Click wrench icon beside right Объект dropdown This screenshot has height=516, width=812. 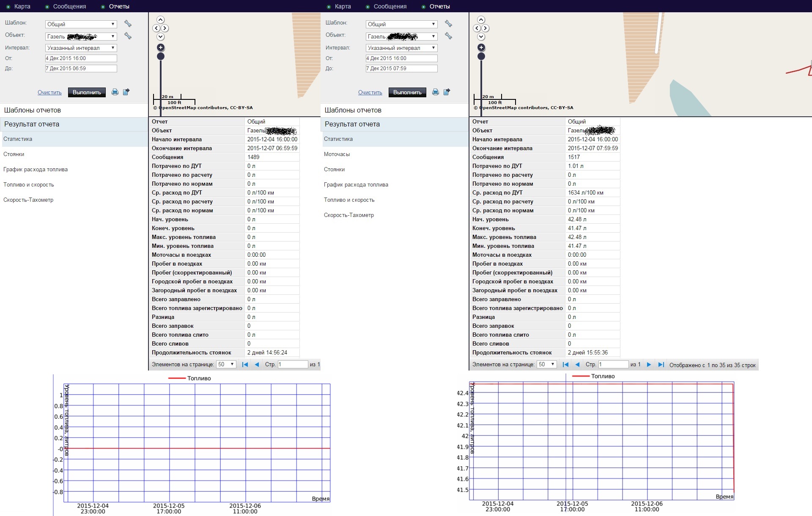(448, 36)
